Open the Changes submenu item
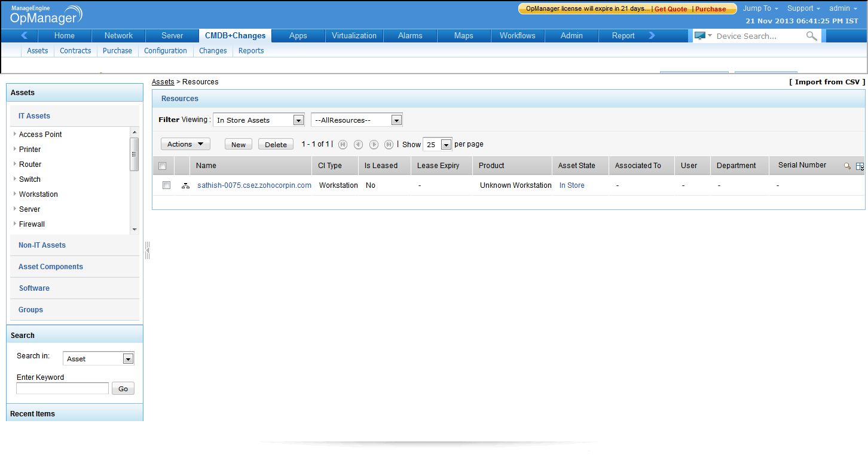 tap(213, 51)
